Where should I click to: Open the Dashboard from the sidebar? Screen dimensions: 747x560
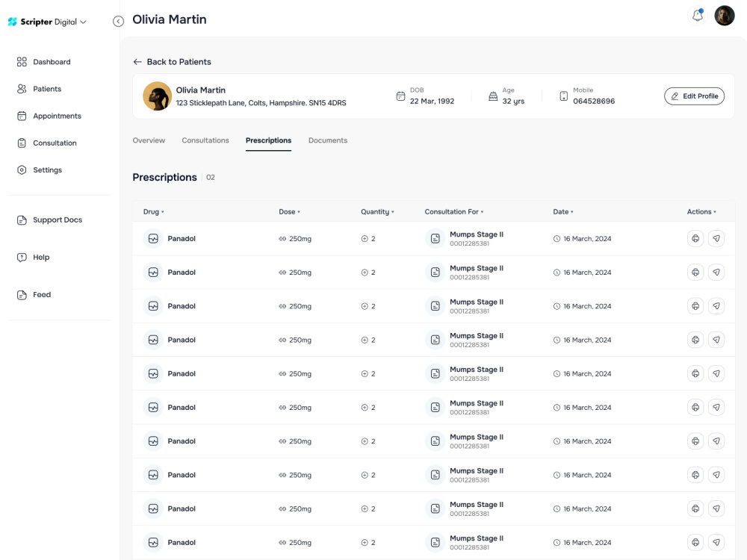(43, 62)
